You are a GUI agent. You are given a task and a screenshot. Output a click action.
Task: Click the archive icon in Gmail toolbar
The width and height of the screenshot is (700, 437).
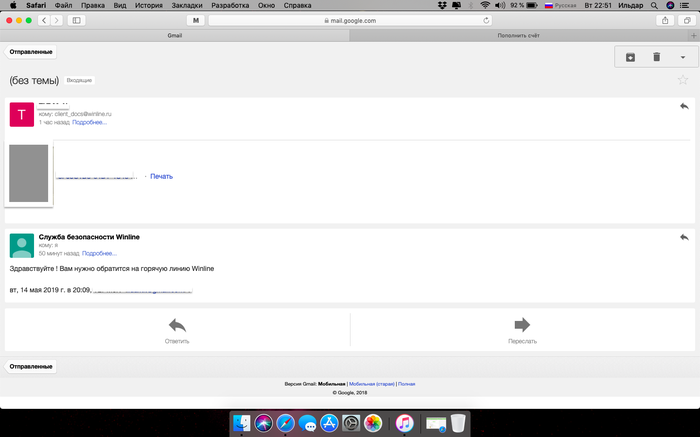coord(630,57)
